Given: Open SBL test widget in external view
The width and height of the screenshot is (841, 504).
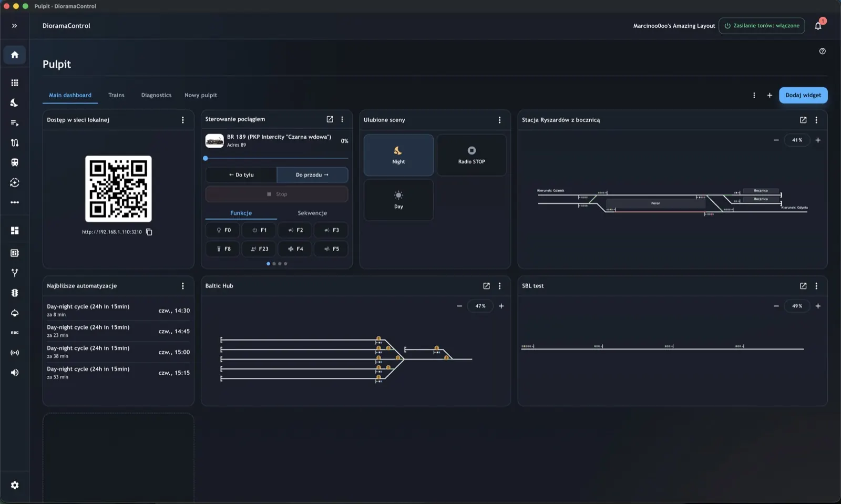Looking at the screenshot, I should tap(803, 286).
